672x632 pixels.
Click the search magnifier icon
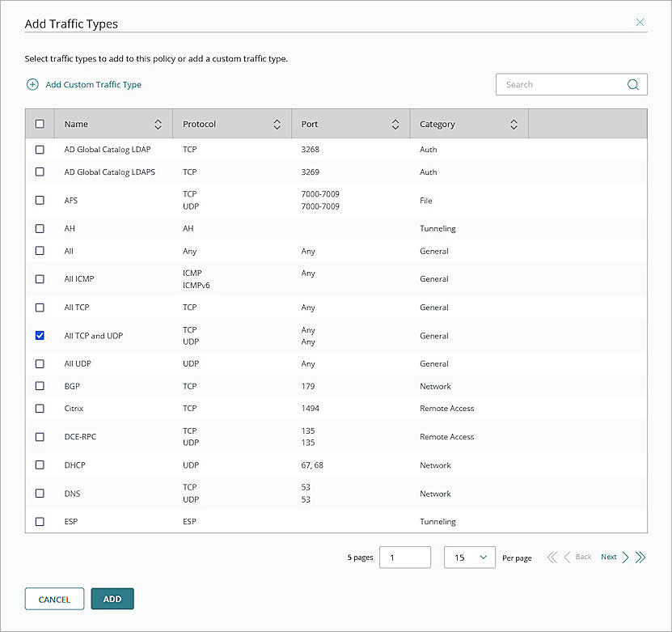[633, 84]
